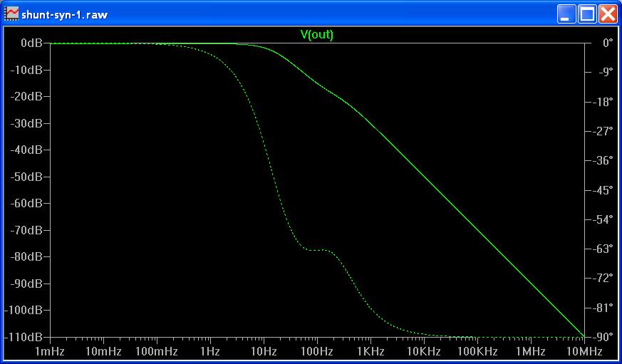The height and width of the screenshot is (364, 622).
Task: Click the 10KHz frequency axis label
Action: pyautogui.click(x=424, y=351)
